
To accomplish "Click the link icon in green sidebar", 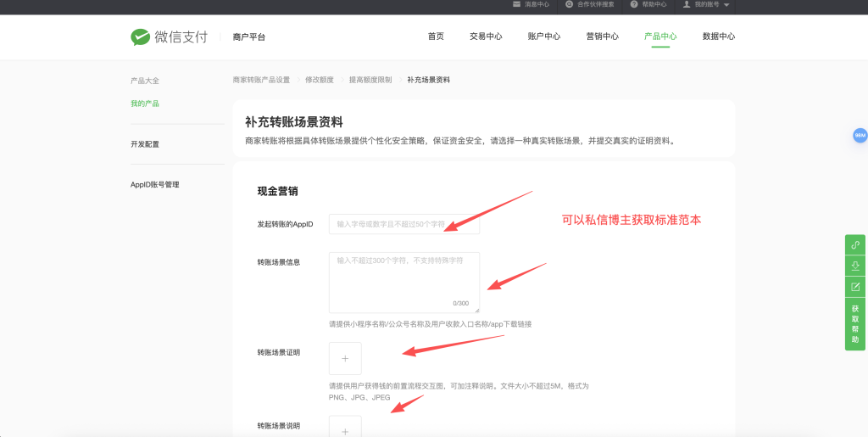I will click(855, 245).
